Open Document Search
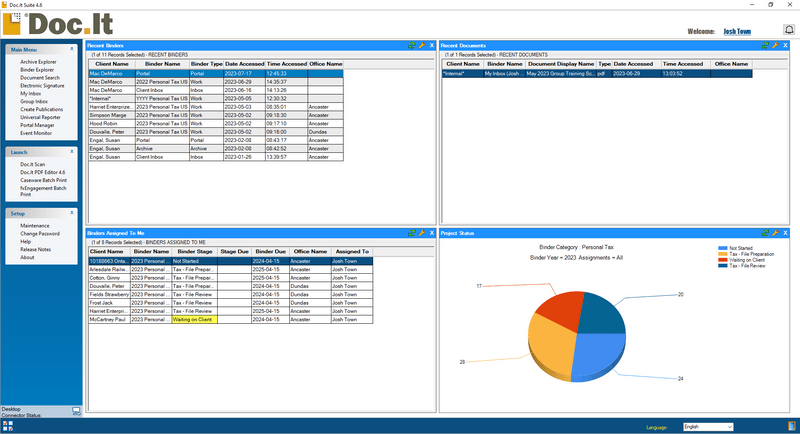The width and height of the screenshot is (800, 434). click(x=40, y=78)
